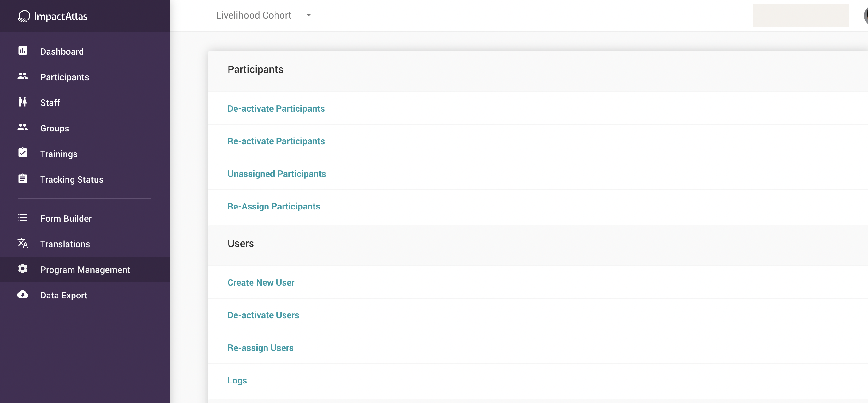Navigate to Data Export in the sidebar

coord(63,295)
